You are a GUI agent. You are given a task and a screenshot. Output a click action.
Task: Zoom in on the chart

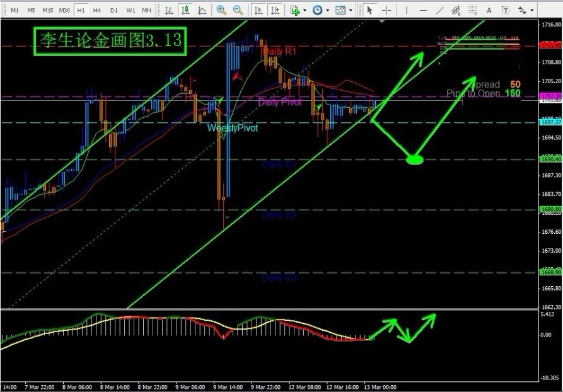tap(221, 10)
